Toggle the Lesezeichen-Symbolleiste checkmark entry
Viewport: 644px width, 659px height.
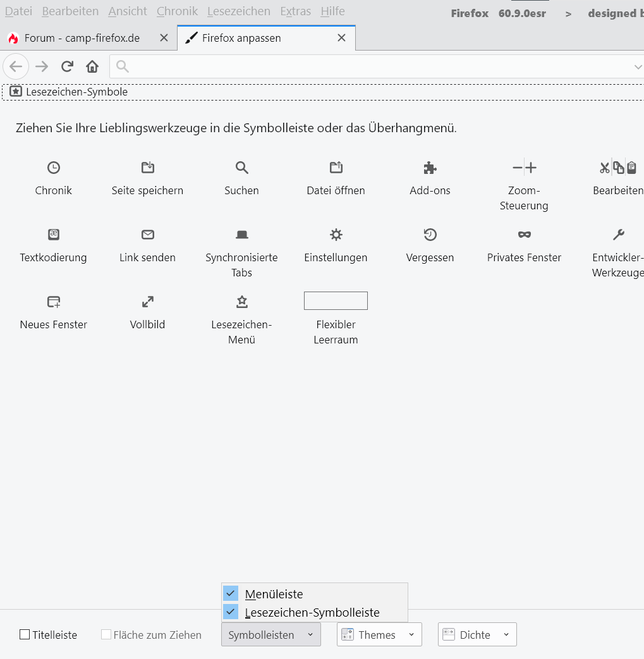(x=315, y=612)
